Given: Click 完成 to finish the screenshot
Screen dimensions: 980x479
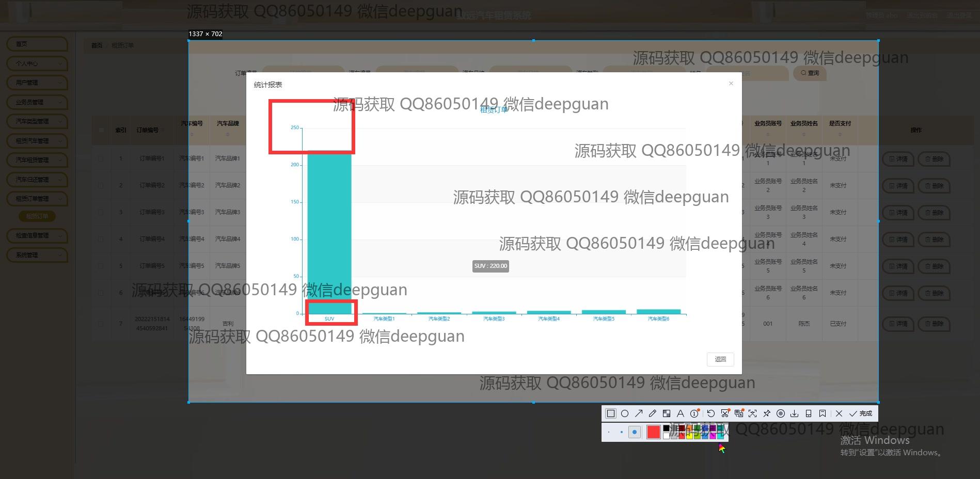Looking at the screenshot, I should pos(861,413).
